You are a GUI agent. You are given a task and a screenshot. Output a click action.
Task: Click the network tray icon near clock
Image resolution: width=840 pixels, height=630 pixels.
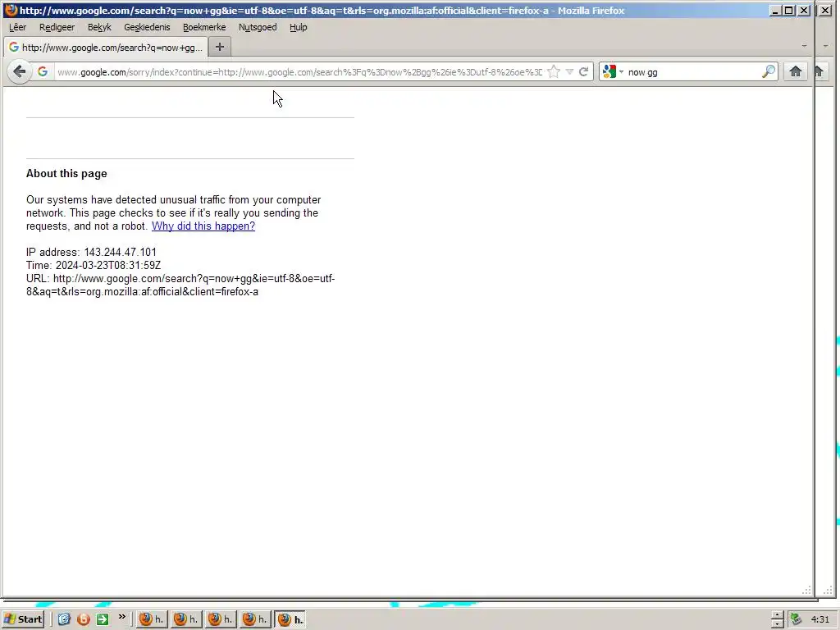pyautogui.click(x=796, y=619)
